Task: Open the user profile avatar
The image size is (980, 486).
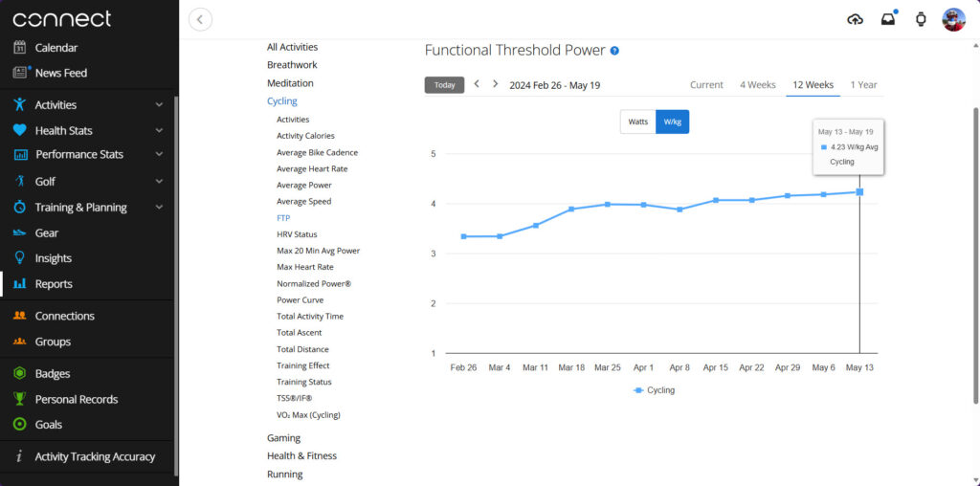Action: click(953, 19)
